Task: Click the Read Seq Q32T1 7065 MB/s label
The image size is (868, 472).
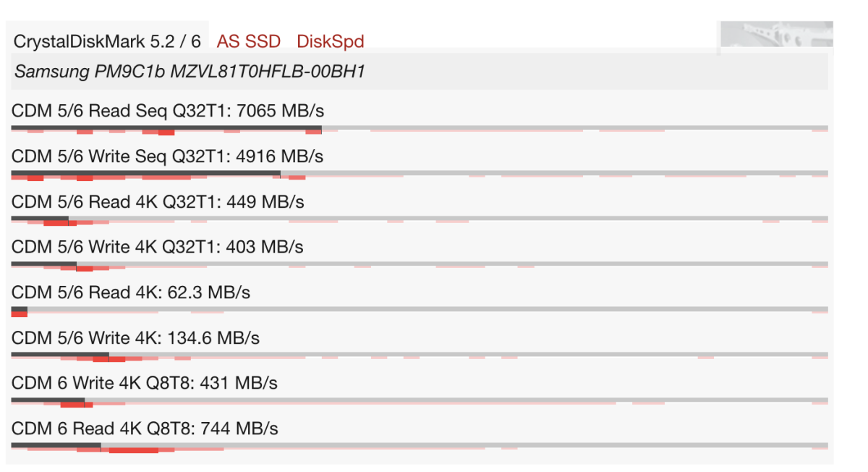Action: 168,111
